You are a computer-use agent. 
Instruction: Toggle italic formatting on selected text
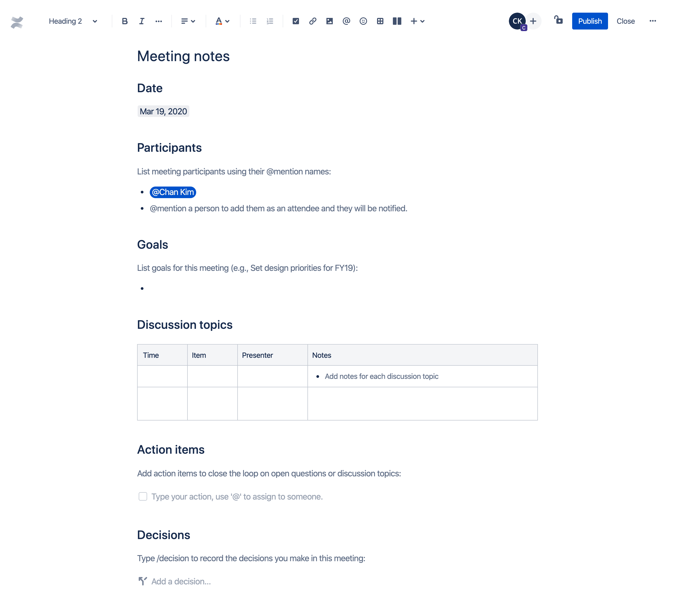tap(141, 21)
